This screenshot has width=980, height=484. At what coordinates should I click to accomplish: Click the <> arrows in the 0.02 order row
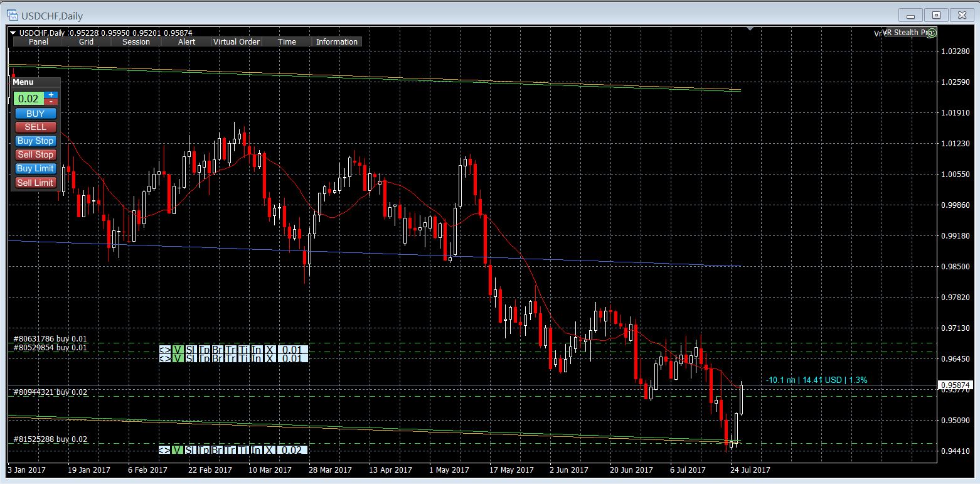point(164,450)
